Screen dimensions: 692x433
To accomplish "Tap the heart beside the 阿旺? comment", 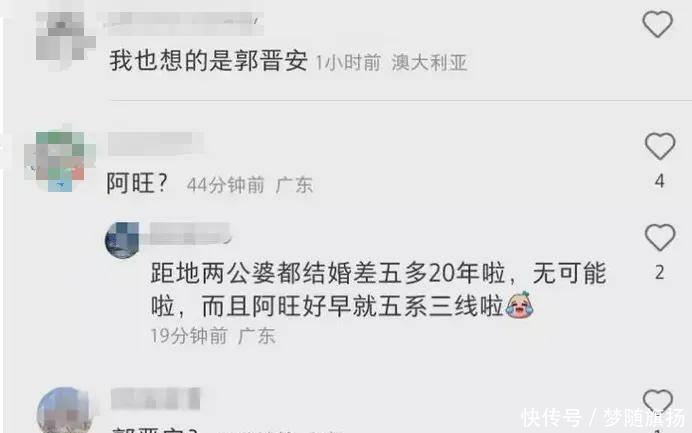I will (x=660, y=146).
